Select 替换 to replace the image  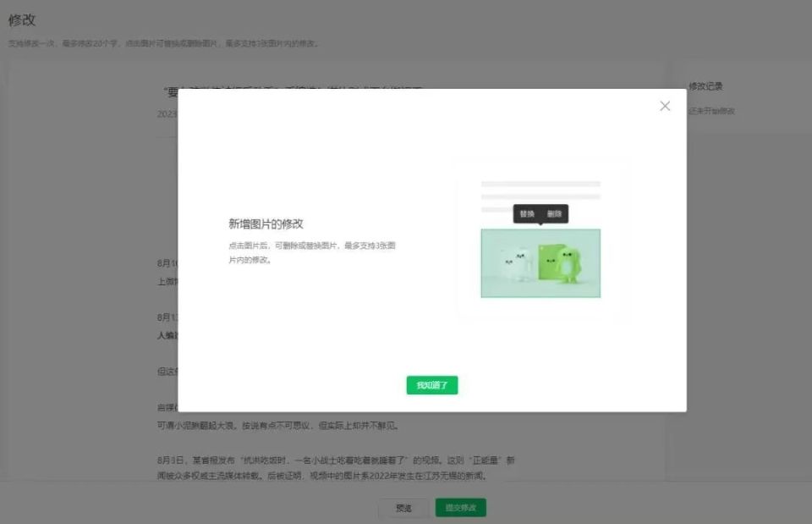point(528,214)
